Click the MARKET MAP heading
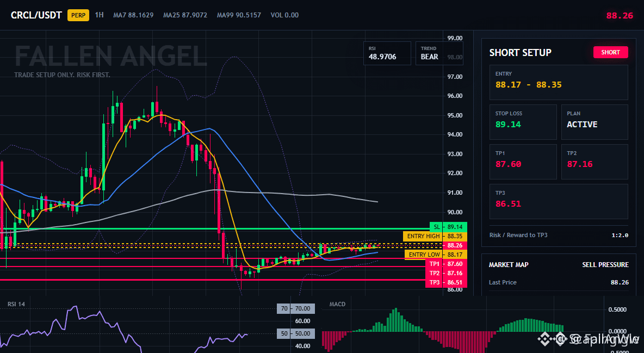 click(509, 265)
